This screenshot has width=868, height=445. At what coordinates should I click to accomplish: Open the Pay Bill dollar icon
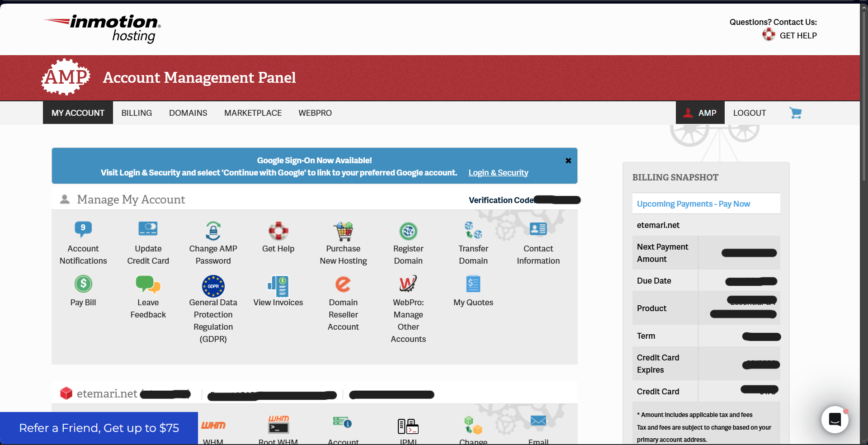83,284
